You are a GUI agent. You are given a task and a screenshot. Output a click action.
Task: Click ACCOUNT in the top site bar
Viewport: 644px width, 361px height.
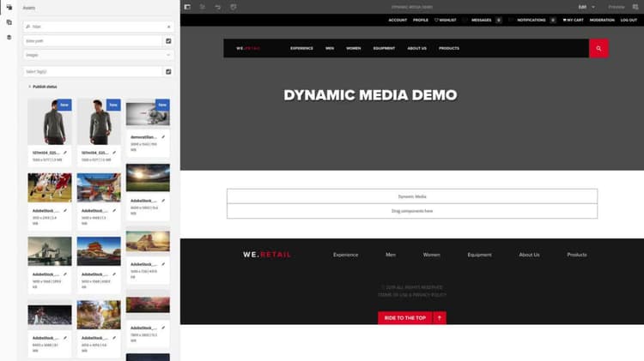pos(398,20)
